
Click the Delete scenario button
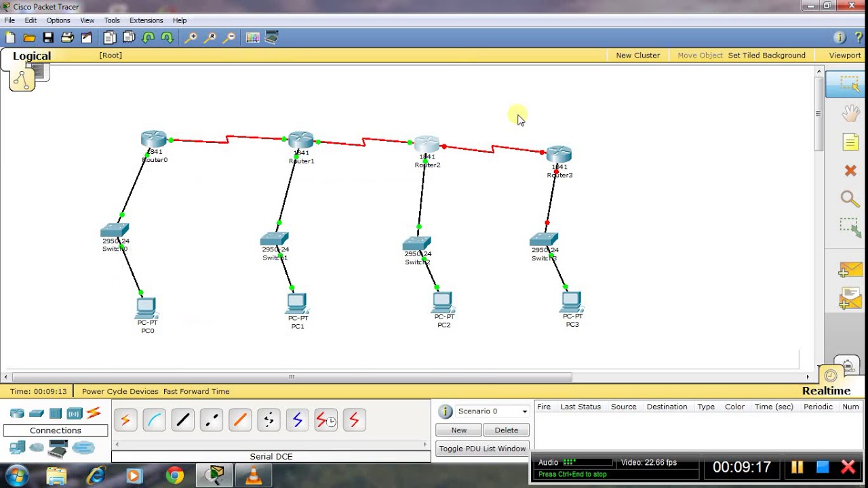click(507, 430)
